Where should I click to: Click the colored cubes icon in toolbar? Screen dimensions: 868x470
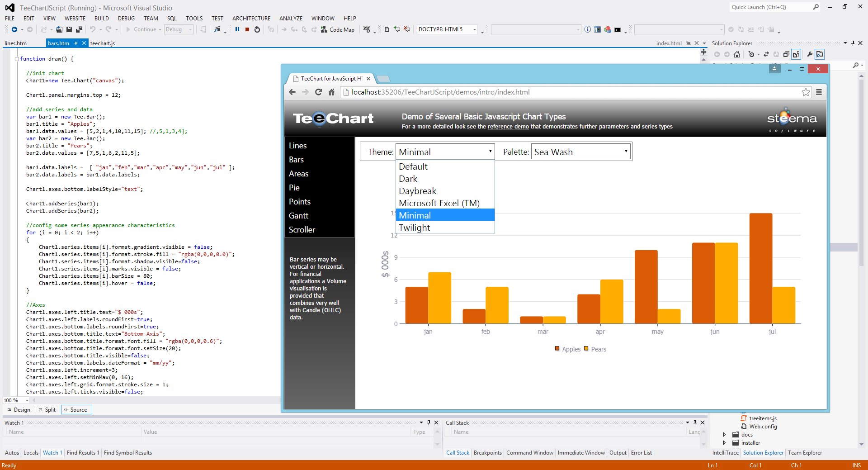coord(608,29)
